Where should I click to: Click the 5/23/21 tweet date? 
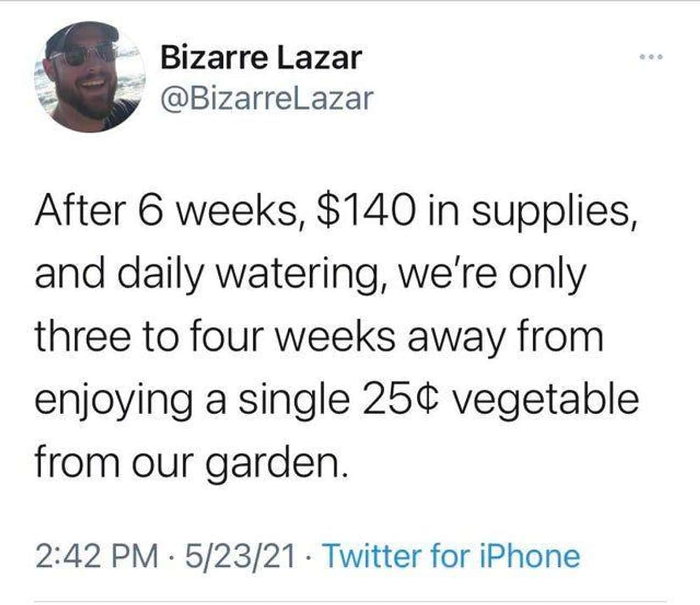[x=241, y=556]
